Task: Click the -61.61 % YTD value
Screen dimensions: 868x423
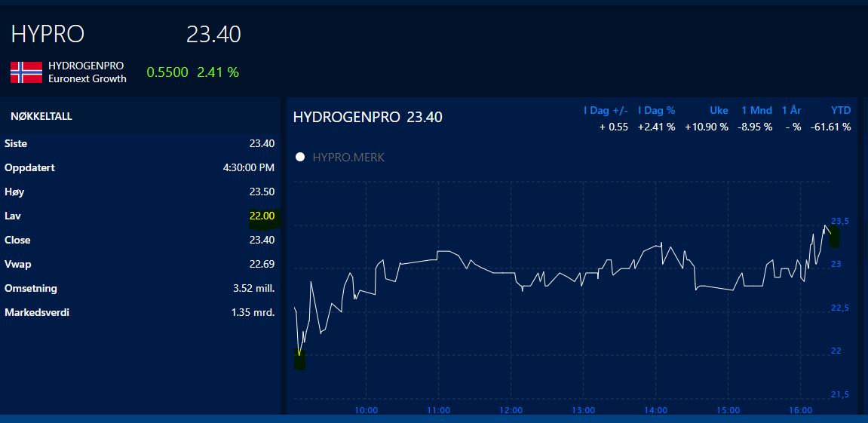Action: 831,127
